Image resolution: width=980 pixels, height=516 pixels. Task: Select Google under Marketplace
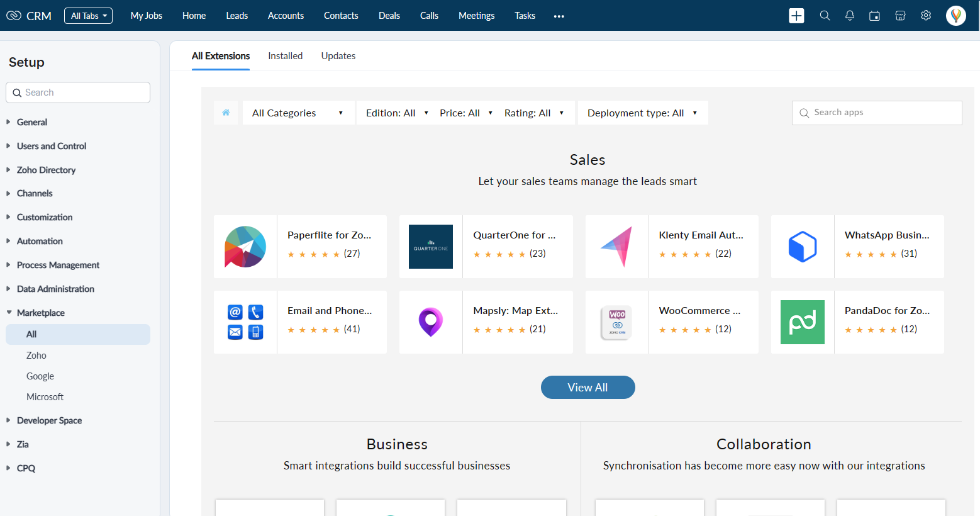[x=40, y=376]
